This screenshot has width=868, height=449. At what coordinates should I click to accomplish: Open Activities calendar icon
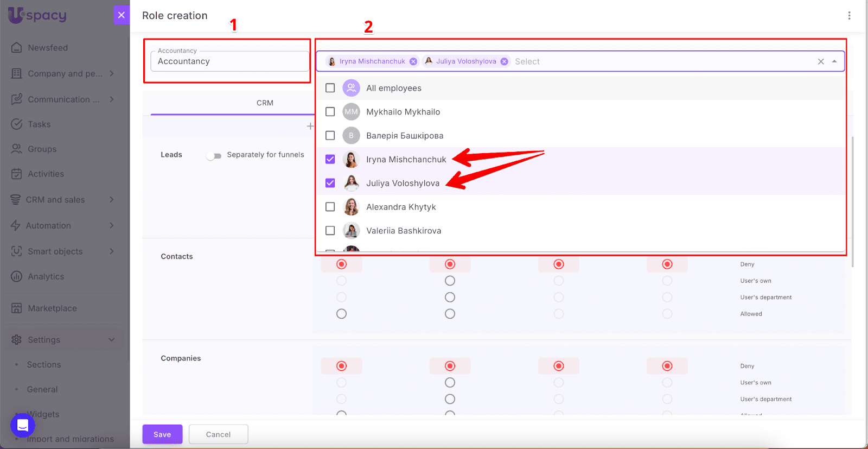pos(17,174)
